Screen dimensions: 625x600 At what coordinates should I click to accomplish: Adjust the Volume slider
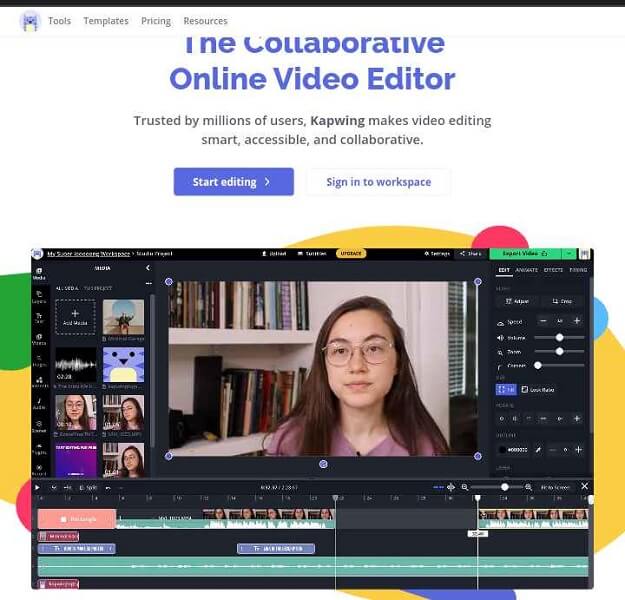[559, 338]
